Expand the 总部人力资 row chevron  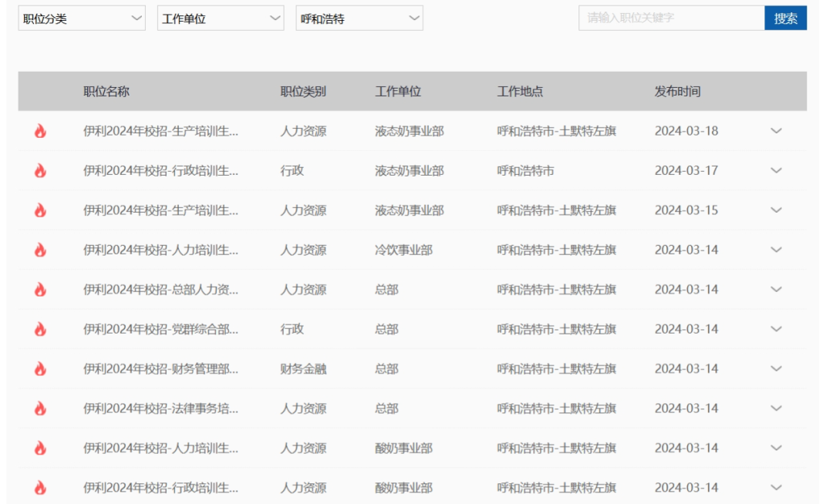point(776,290)
